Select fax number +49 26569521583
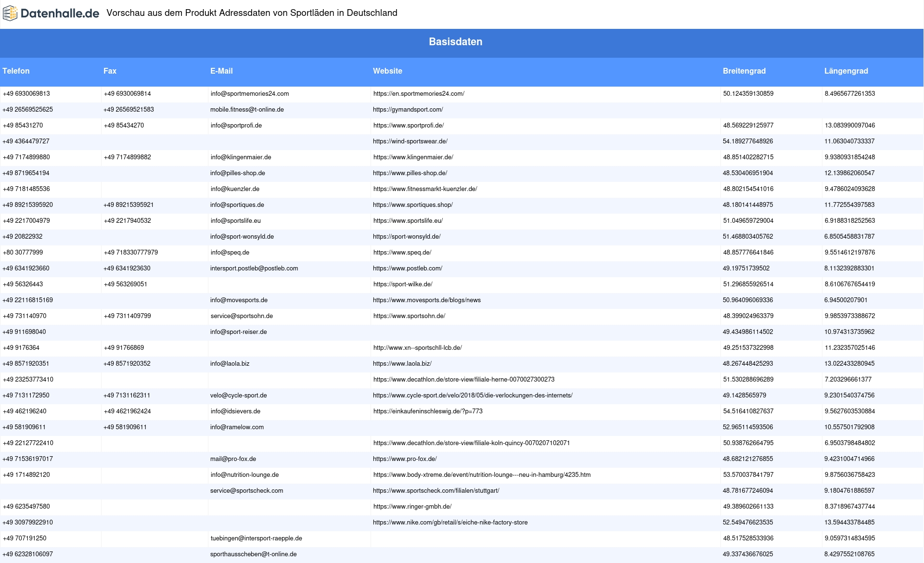Image resolution: width=924 pixels, height=563 pixels. click(128, 110)
